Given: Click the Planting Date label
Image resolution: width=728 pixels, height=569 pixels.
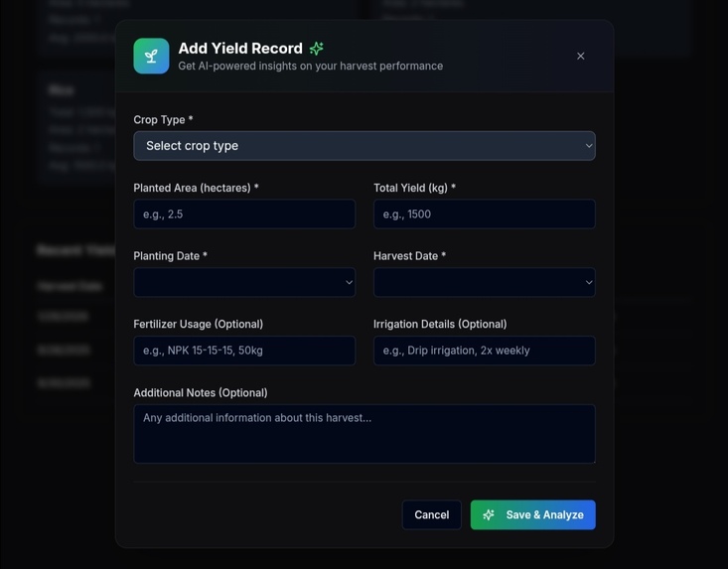Looking at the screenshot, I should [x=171, y=256].
